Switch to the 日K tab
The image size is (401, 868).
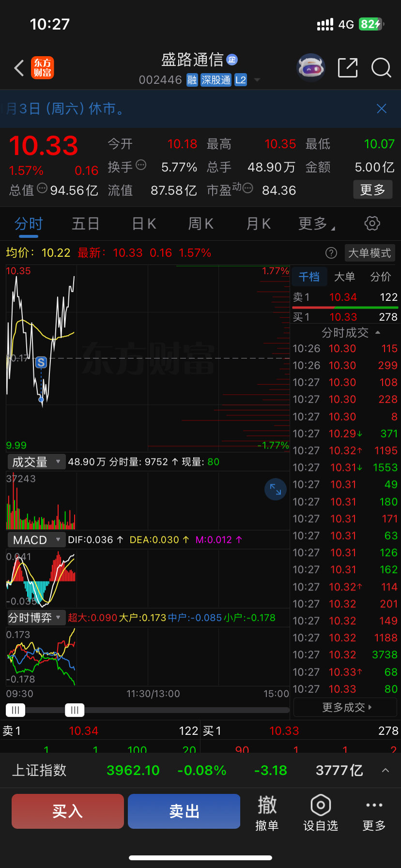(x=144, y=224)
